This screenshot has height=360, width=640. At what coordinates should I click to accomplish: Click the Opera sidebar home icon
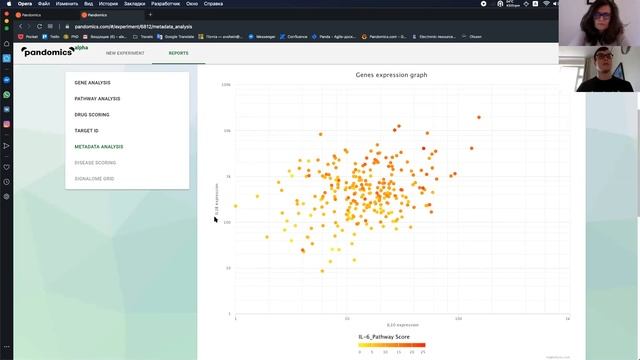click(x=7, y=43)
